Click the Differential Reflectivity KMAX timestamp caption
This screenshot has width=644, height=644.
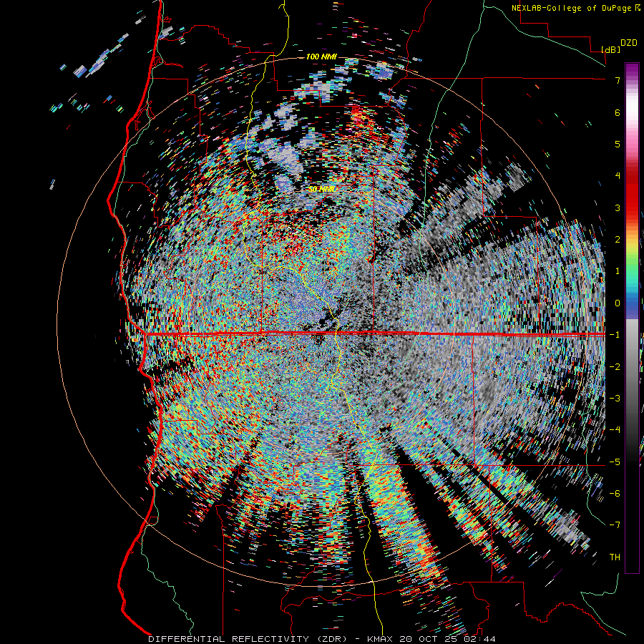[321, 639]
